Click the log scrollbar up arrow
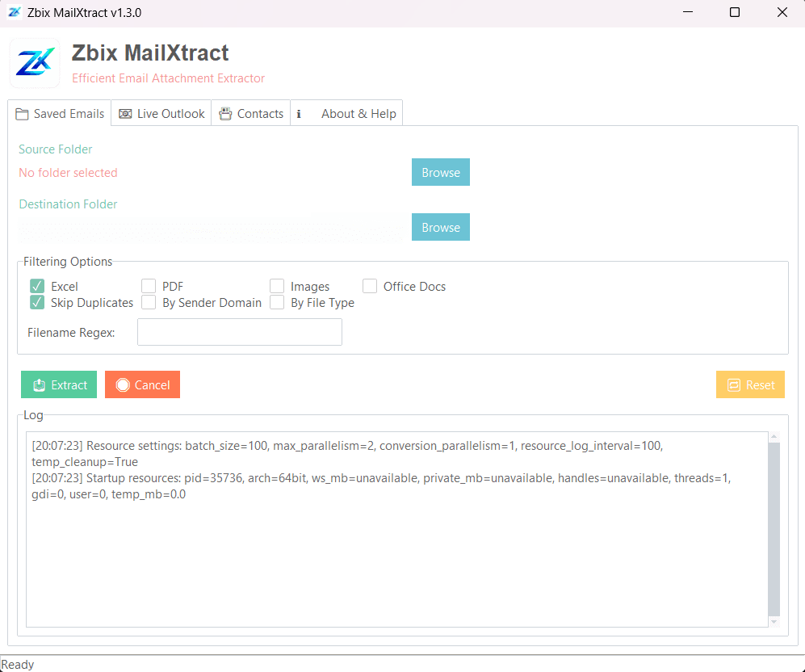 point(774,436)
